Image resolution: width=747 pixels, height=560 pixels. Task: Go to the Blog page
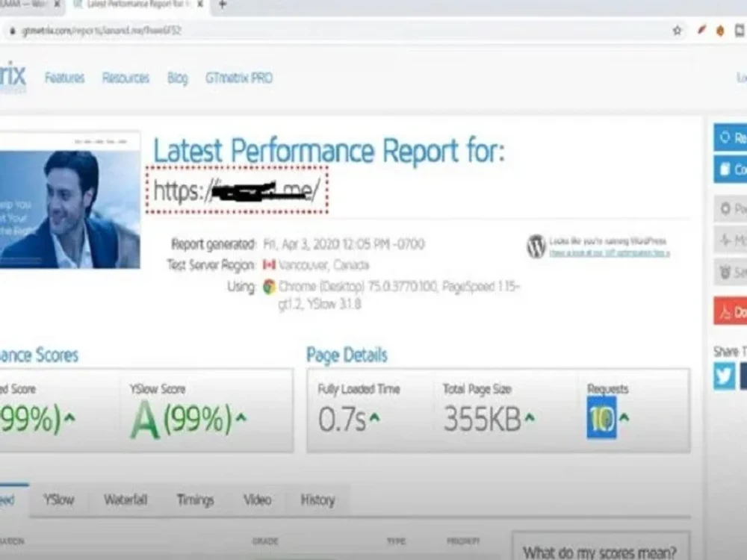(x=177, y=78)
